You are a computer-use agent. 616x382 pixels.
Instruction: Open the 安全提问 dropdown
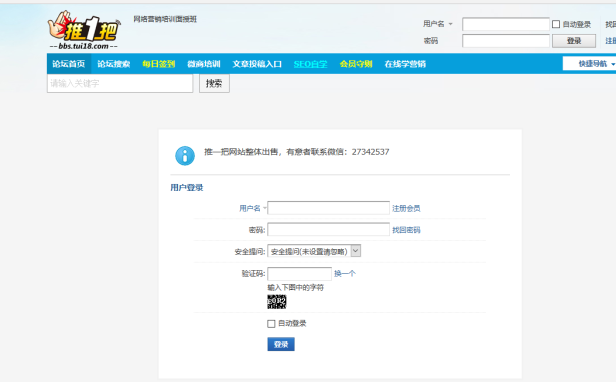314,251
